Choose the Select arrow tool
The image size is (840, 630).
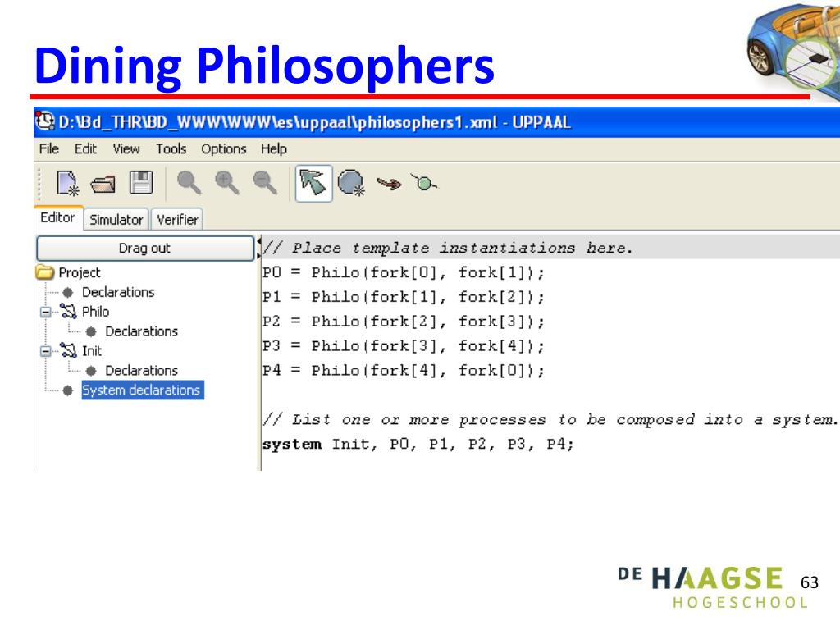coord(313,183)
